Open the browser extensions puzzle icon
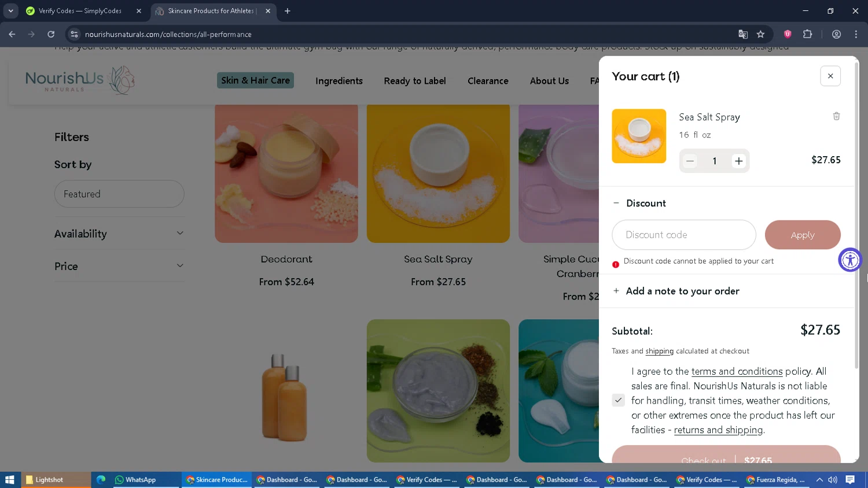The image size is (868, 488). (808, 34)
